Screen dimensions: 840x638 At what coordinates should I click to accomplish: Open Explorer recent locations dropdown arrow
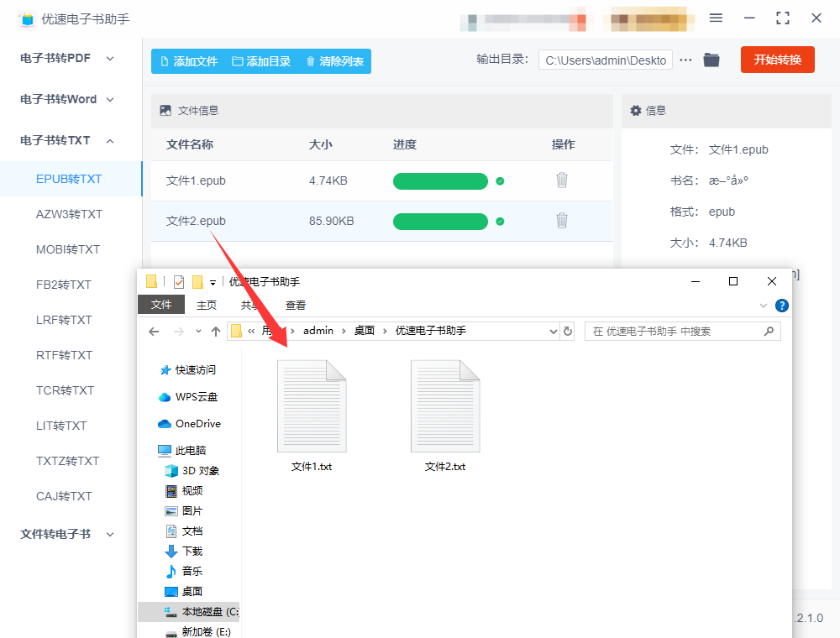tap(198, 332)
